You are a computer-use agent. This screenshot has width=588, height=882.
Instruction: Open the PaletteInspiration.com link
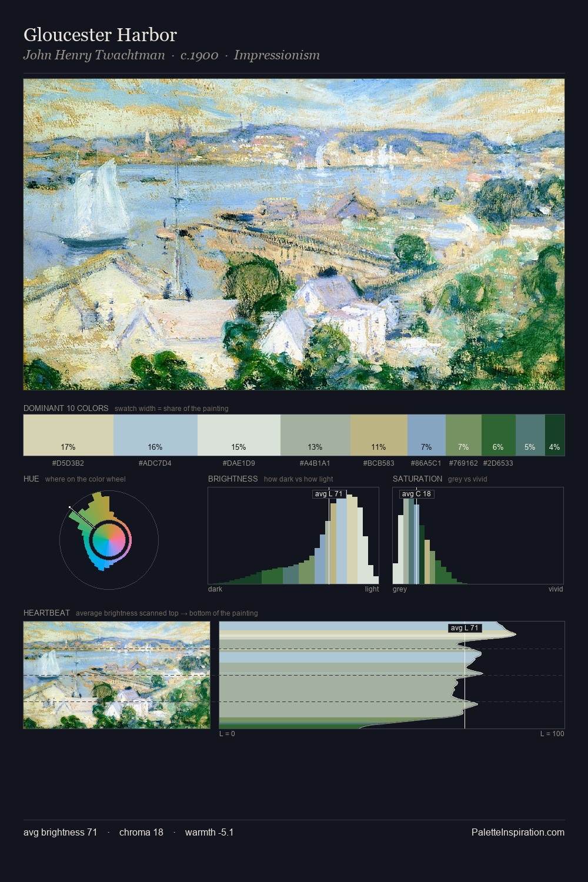(518, 833)
